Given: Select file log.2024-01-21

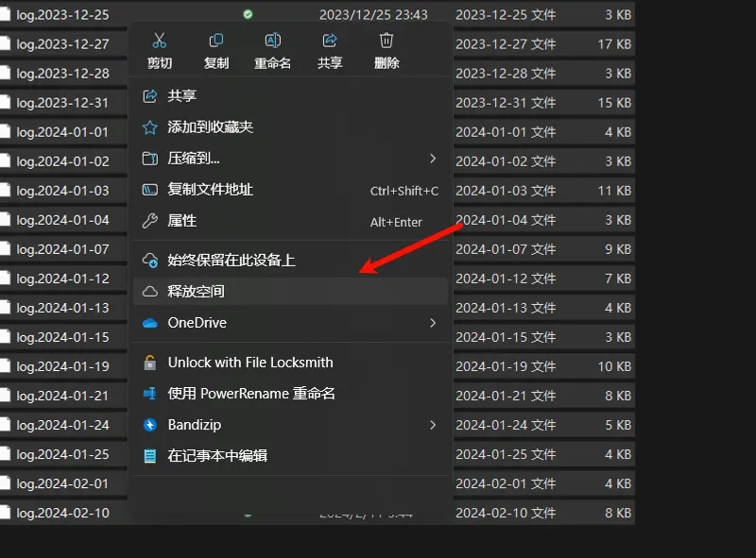Looking at the screenshot, I should (62, 396).
